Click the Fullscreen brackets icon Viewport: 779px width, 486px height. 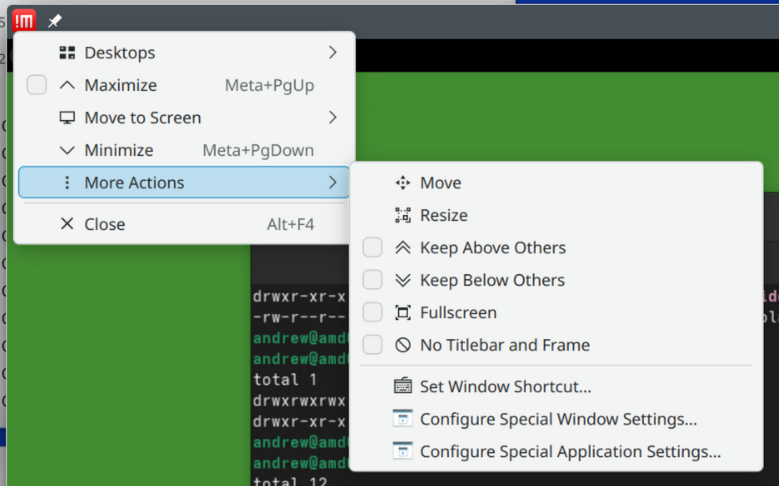pos(403,313)
